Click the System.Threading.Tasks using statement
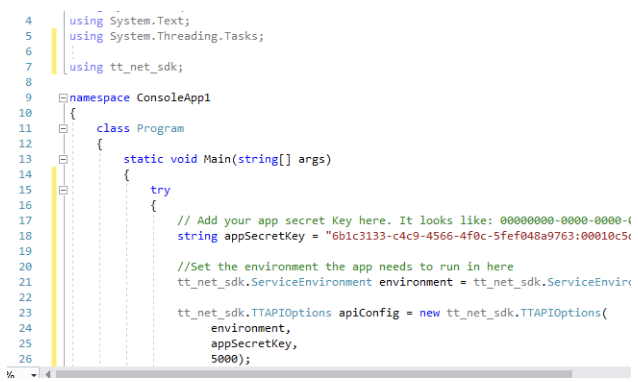Screen dimensions: 638x382 point(166,37)
